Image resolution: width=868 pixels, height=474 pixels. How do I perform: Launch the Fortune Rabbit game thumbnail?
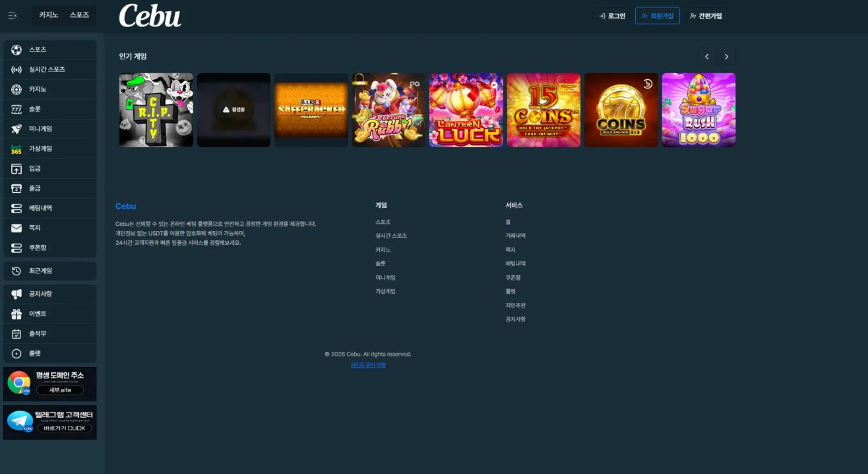click(388, 110)
